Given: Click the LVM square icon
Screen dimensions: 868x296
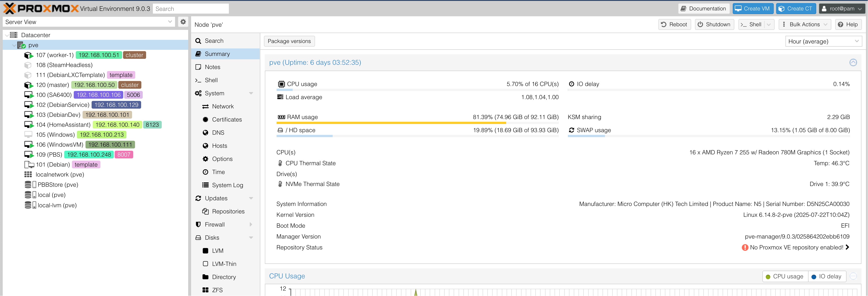Looking at the screenshot, I should [205, 251].
